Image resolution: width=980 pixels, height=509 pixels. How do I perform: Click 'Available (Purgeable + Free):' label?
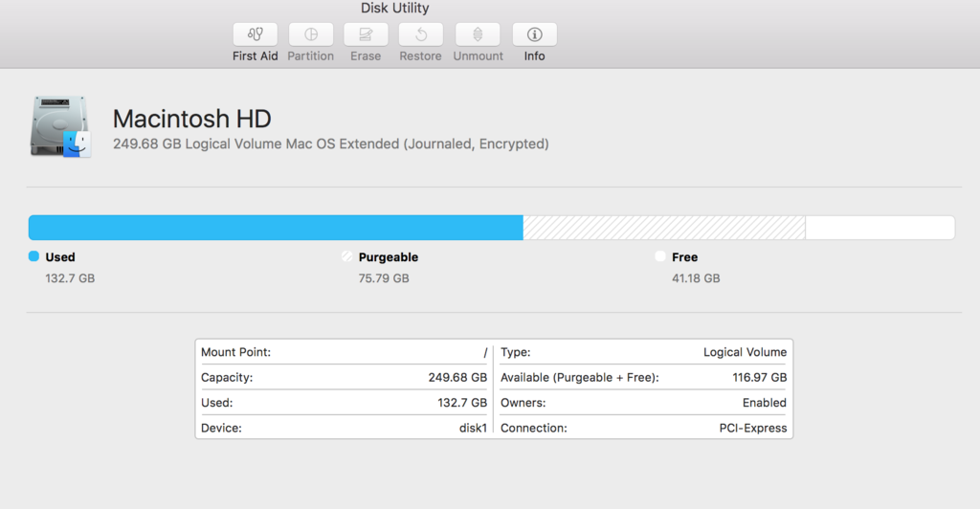(x=579, y=378)
